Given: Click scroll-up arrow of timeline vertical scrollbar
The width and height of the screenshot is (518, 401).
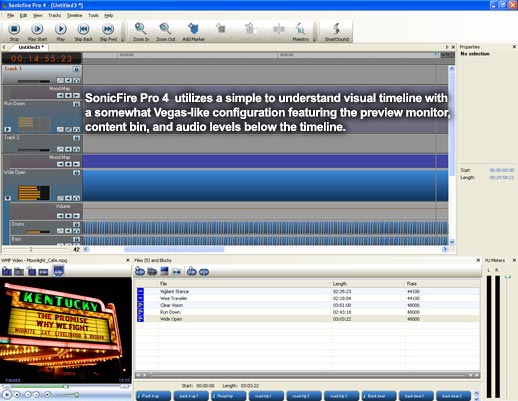Looking at the screenshot, I should click(452, 69).
